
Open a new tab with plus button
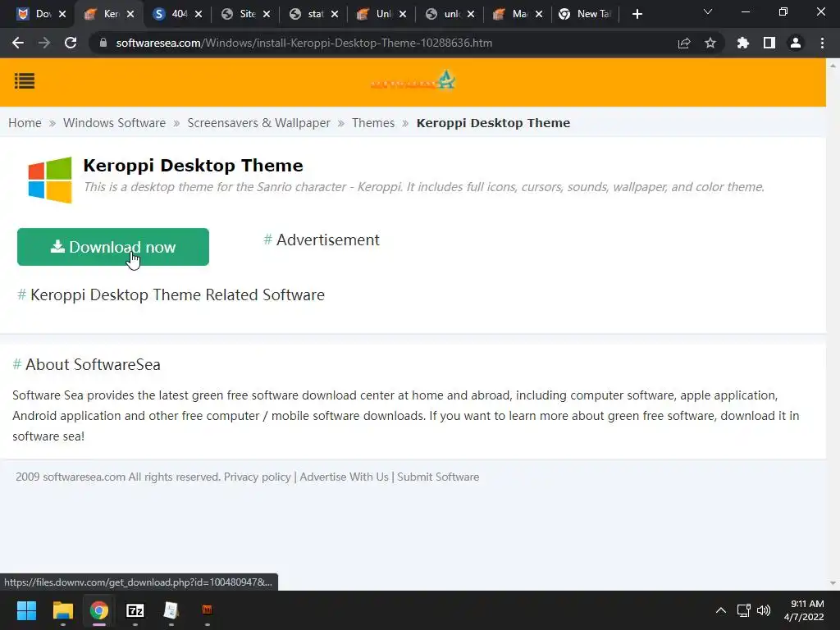[637, 14]
